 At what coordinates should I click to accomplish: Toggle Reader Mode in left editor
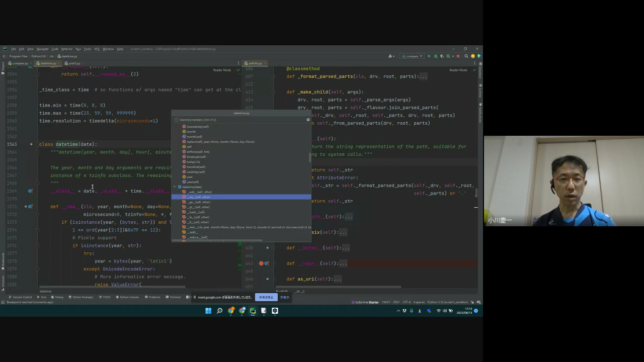point(222,70)
